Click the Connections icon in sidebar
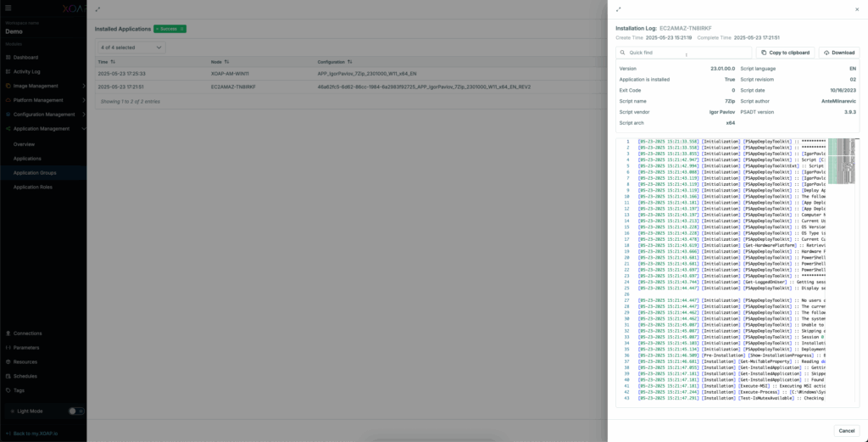 point(8,333)
